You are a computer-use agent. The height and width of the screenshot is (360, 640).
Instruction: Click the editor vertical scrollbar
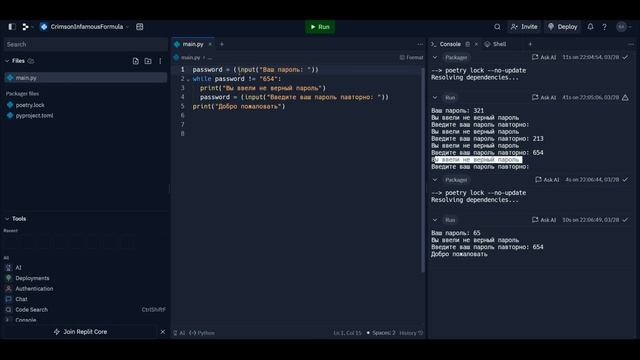[422, 170]
